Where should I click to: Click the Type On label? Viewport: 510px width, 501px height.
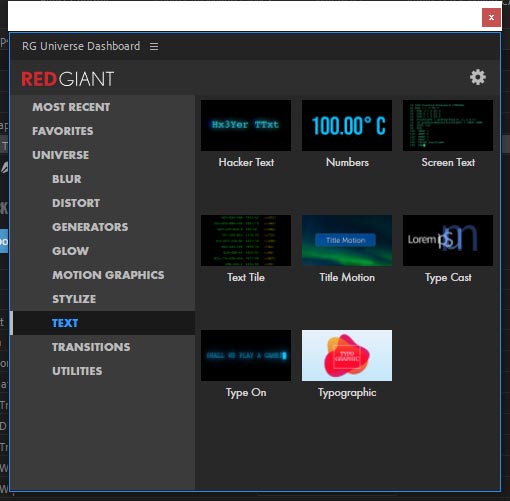tap(246, 393)
